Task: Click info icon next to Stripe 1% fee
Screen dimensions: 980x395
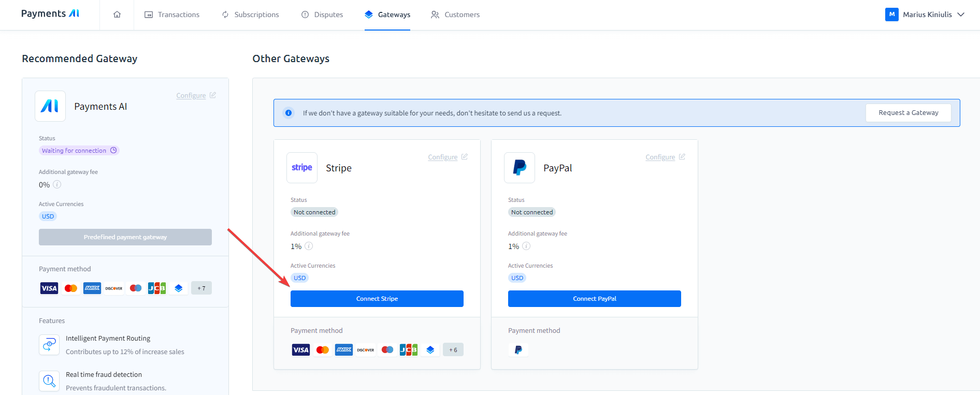Action: 309,246
